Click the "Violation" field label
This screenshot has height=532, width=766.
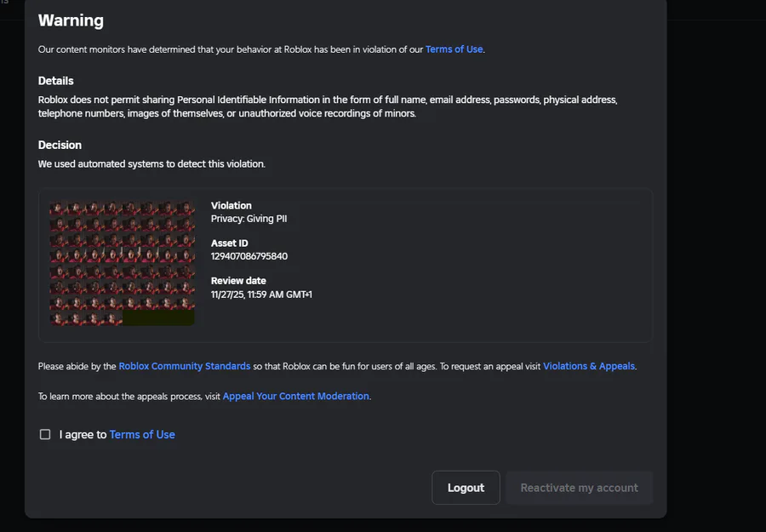click(232, 205)
